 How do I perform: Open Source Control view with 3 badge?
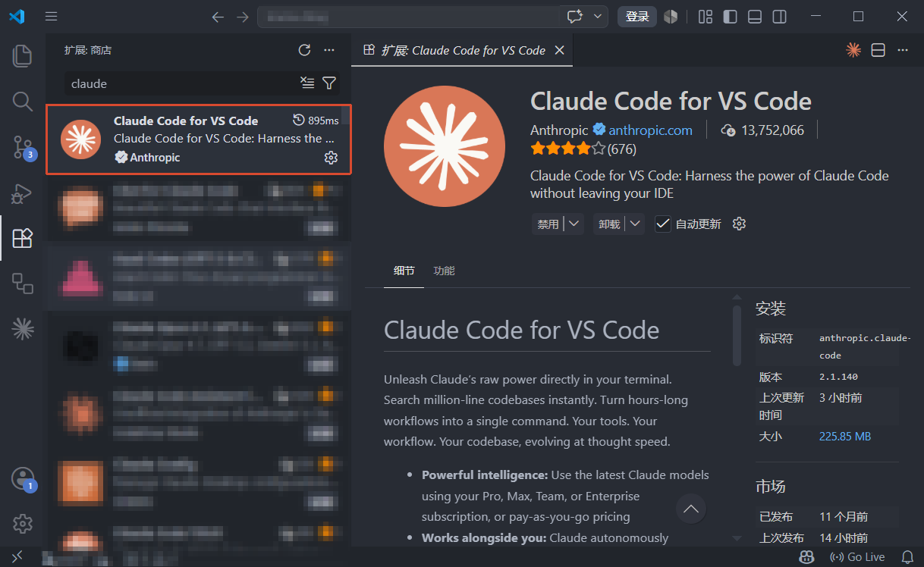(23, 147)
